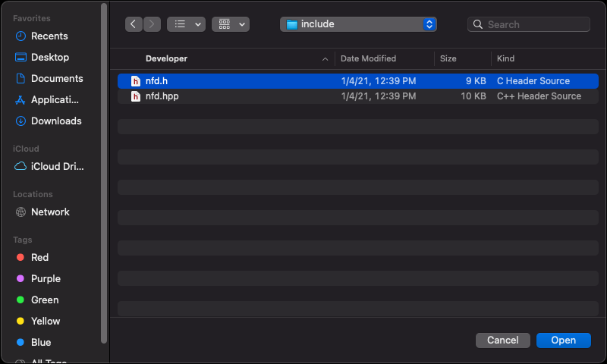Open the Applications sidebar item
This screenshot has height=364, width=607.
[x=55, y=99]
